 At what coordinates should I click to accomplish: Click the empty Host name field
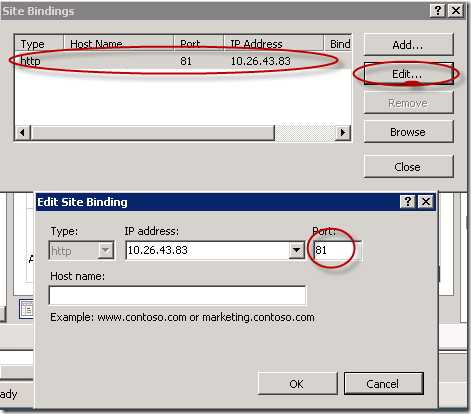(x=177, y=295)
